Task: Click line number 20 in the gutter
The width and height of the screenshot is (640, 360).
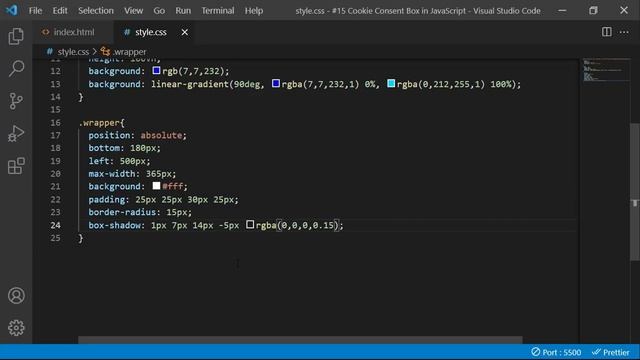Action: coord(56,174)
